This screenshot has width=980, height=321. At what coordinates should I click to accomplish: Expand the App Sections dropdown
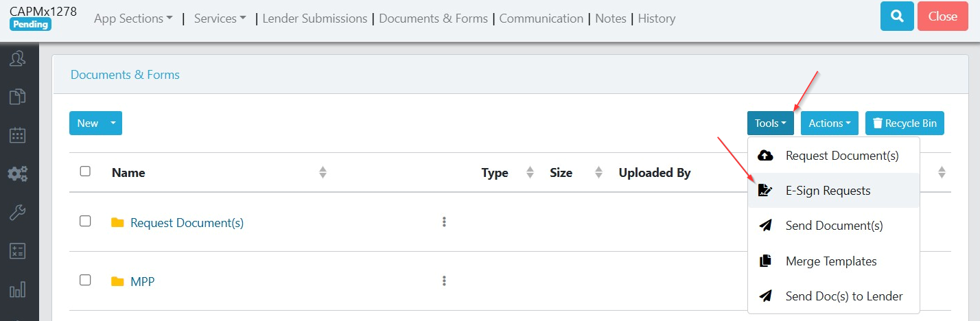(x=133, y=19)
